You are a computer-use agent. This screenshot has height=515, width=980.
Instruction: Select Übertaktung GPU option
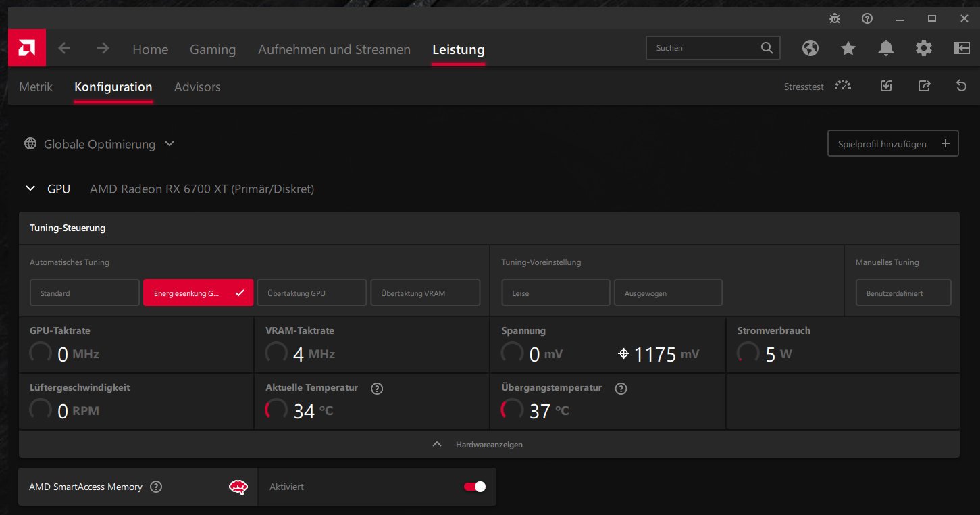click(x=311, y=293)
